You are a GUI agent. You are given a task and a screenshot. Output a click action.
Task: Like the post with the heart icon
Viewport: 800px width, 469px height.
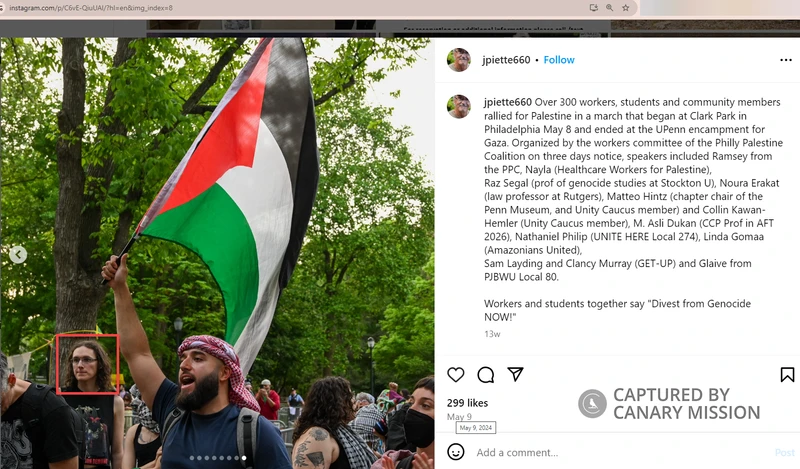click(456, 375)
